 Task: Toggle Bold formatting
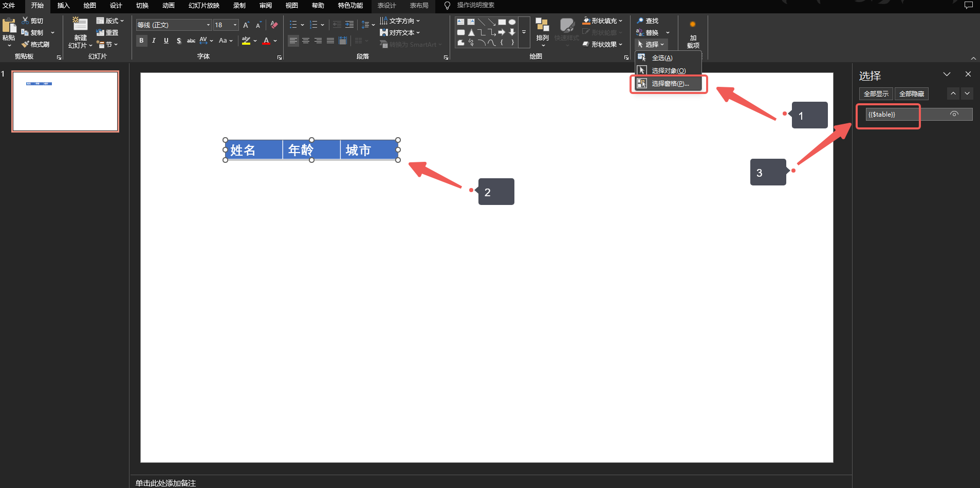click(x=142, y=41)
